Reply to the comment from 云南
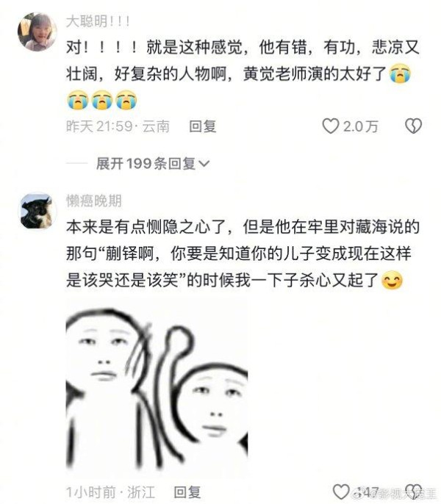Screen dimensions: 441x504 [x=202, y=126]
